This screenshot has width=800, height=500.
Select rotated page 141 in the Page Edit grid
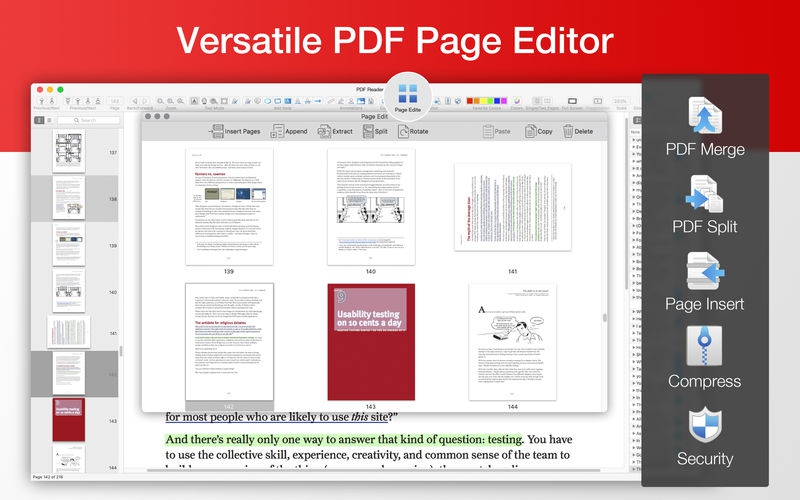[x=513, y=207]
